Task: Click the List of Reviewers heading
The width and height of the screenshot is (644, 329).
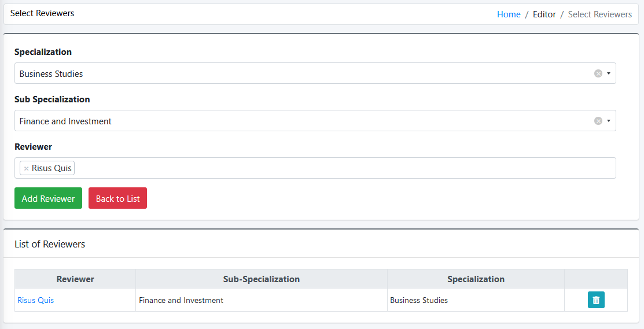Action: pos(50,244)
